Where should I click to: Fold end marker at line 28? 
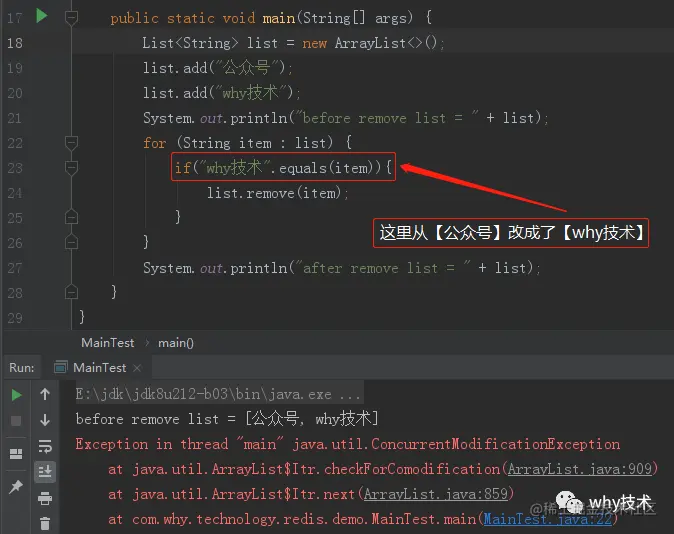click(71, 292)
